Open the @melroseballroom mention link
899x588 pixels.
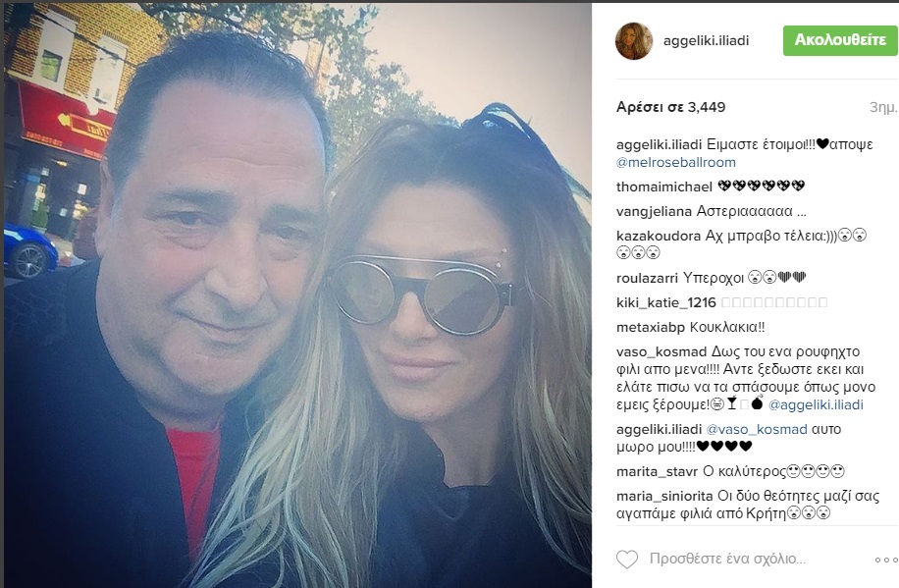point(676,162)
